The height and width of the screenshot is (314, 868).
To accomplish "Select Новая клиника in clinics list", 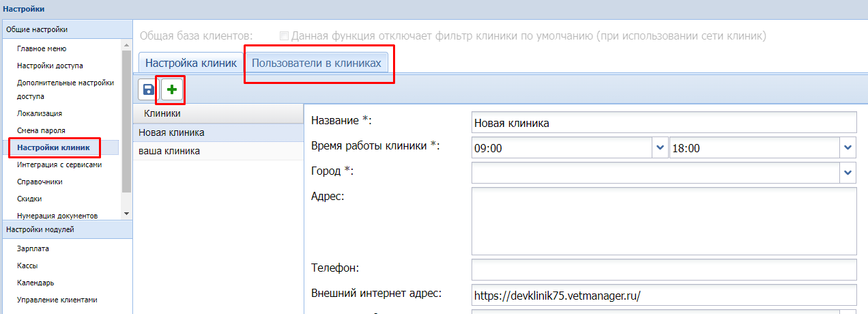I will point(171,132).
